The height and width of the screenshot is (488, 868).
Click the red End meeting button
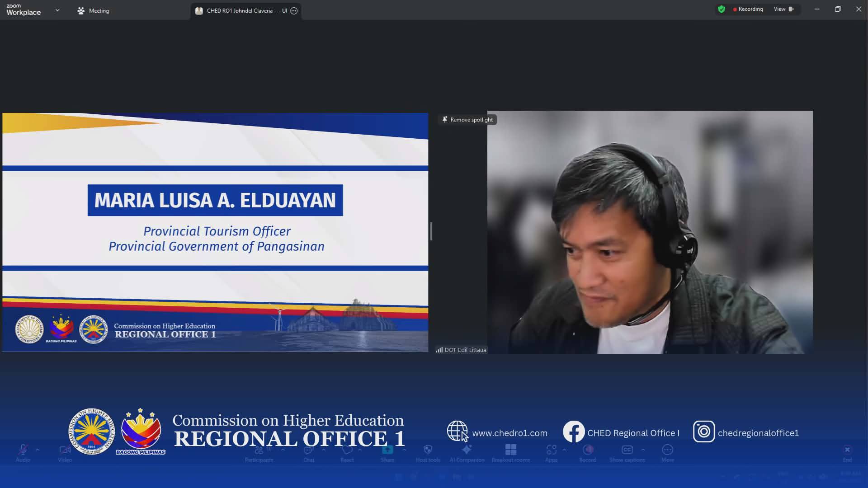847,450
